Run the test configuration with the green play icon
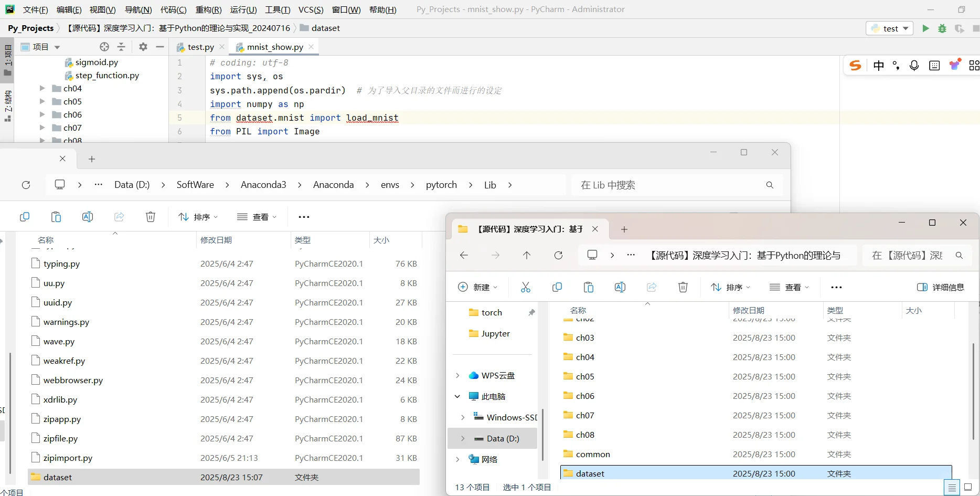This screenshot has height=496, width=980. (x=925, y=28)
